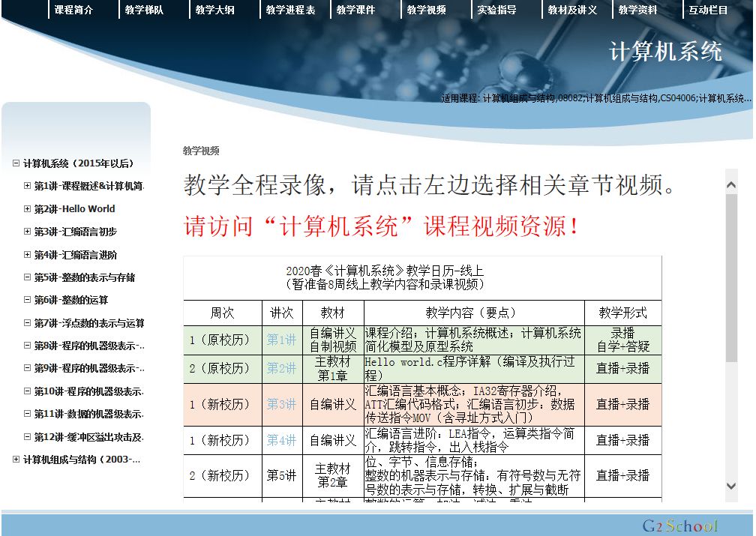Click the G2School logo in footer

(679, 526)
